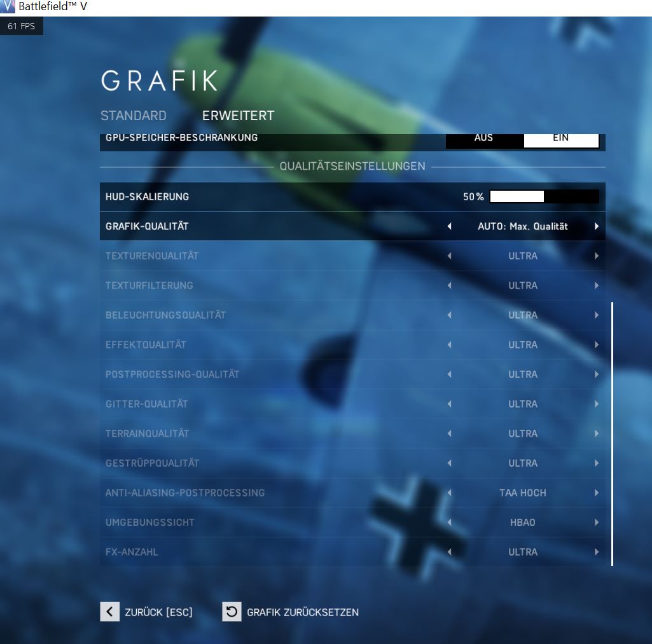Click right arrow for Texturenqualität
Viewport: 652px width, 644px height.
(x=597, y=256)
